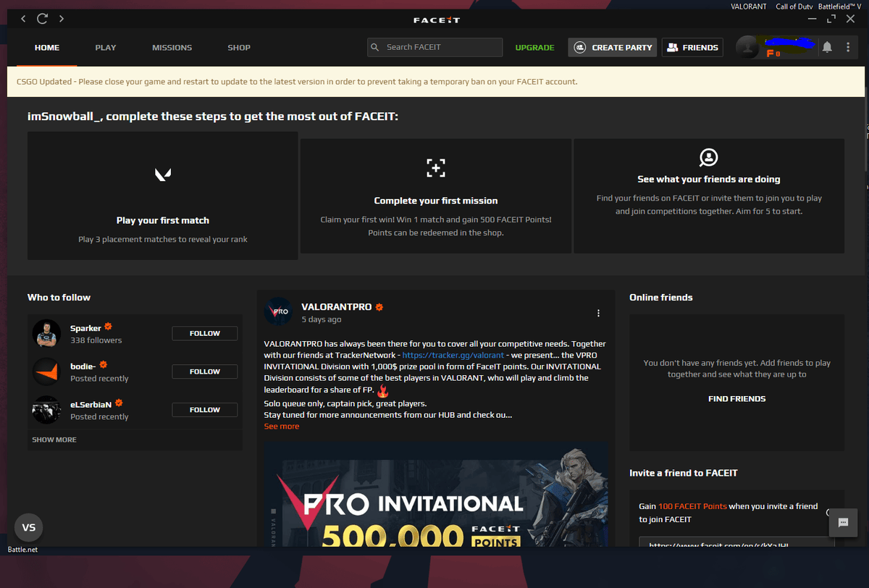Go forward with the right arrow icon
This screenshot has height=588, width=869.
62,19
